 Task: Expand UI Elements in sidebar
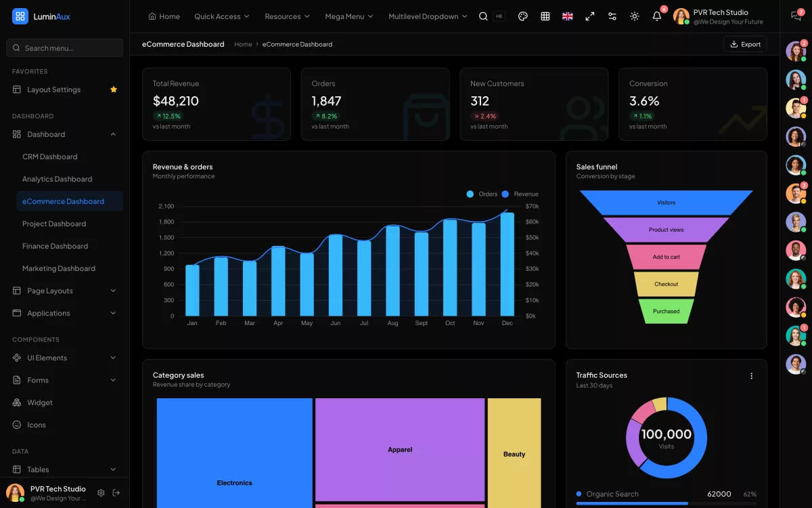tap(65, 358)
